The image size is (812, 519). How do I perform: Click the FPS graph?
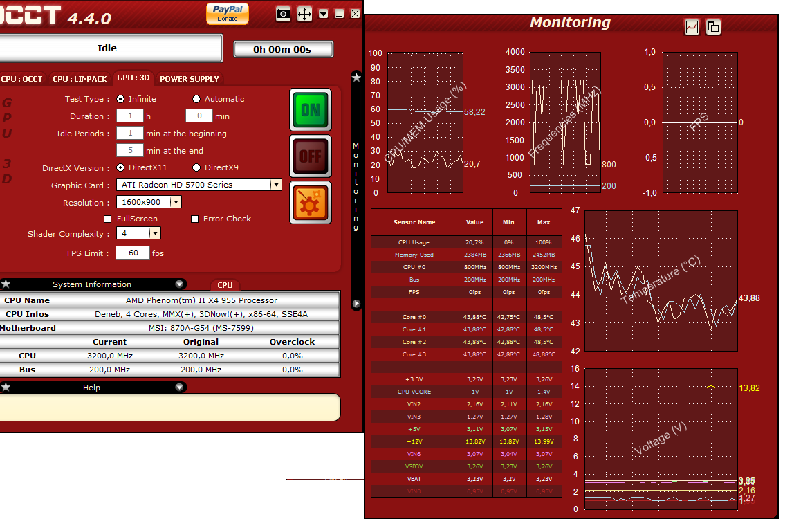point(700,122)
